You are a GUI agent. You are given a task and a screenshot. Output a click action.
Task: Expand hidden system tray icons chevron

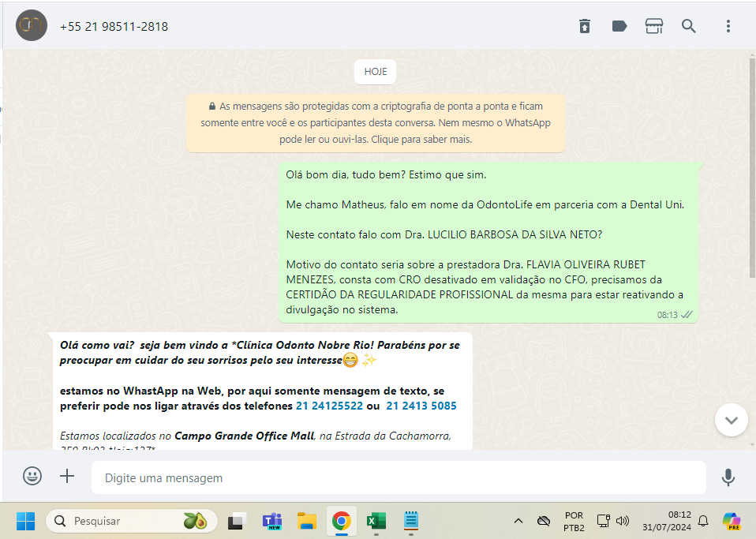click(x=518, y=521)
